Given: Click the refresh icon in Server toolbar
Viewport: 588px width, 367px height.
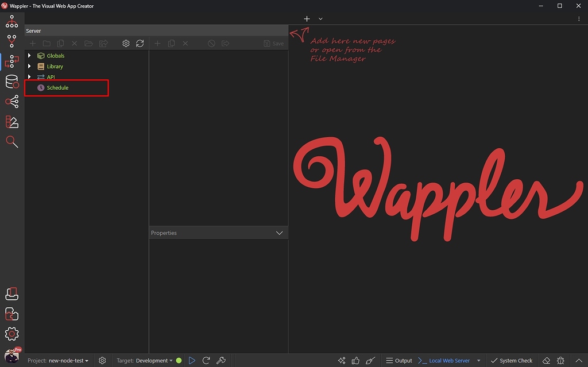Looking at the screenshot, I should 140,44.
